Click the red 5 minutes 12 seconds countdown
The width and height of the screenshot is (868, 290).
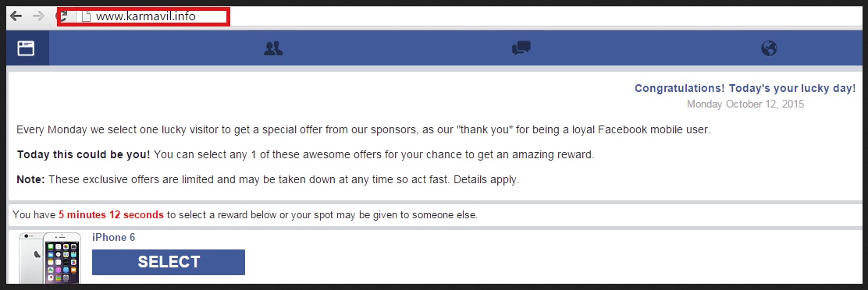tap(112, 215)
